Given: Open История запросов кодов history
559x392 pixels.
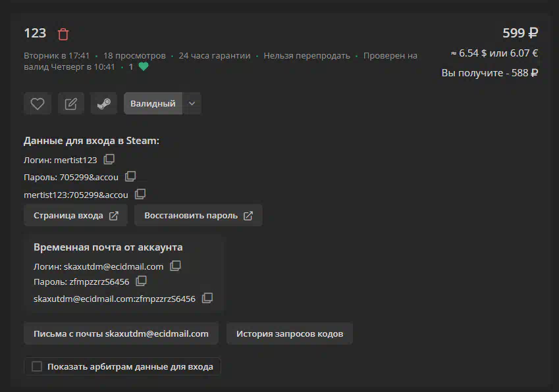Looking at the screenshot, I should coord(290,333).
